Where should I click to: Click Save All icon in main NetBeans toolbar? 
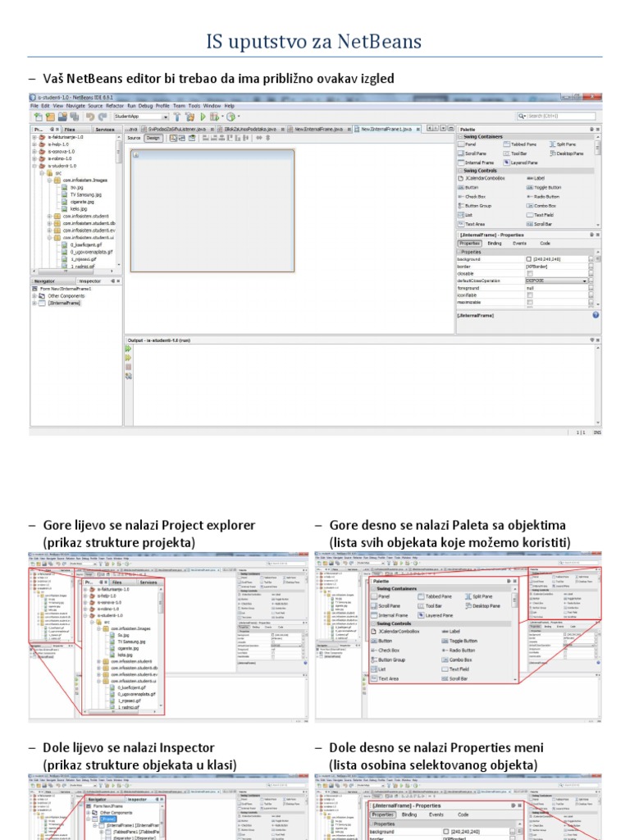tap(75, 116)
